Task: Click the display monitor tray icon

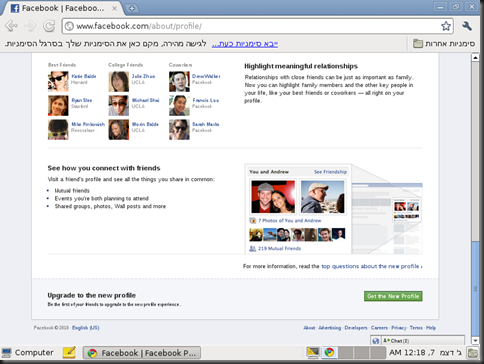Action: pos(313,352)
